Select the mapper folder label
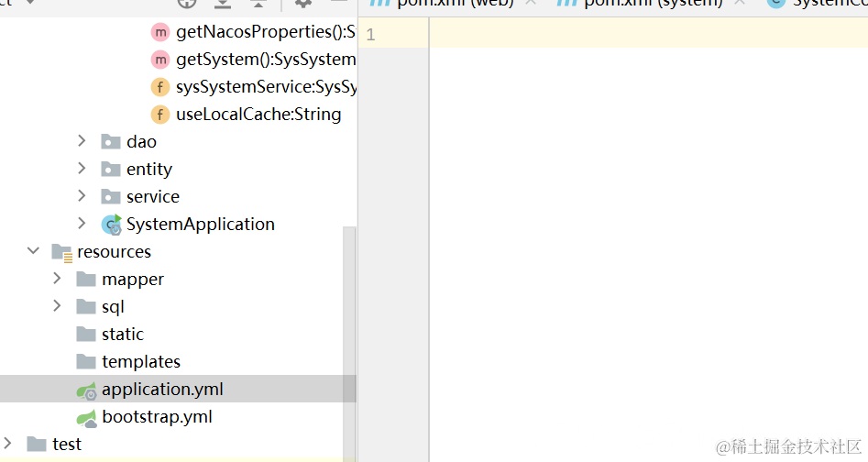 pos(133,280)
